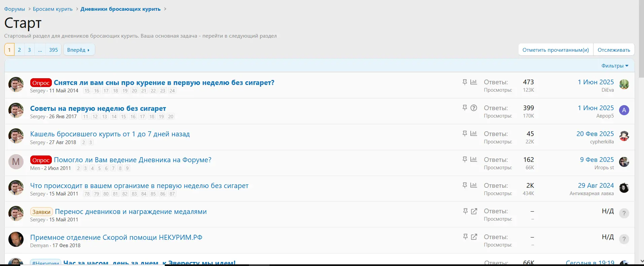
Task: Open the Фильтры dropdown
Action: (x=615, y=66)
